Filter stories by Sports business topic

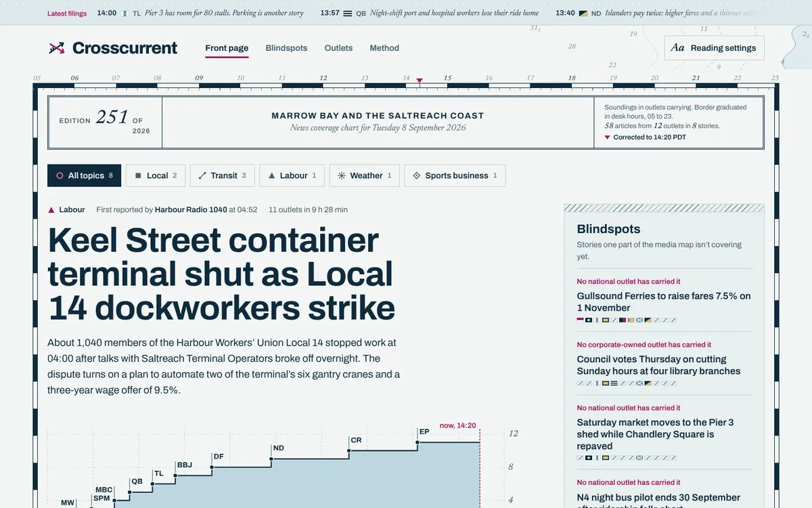[455, 175]
